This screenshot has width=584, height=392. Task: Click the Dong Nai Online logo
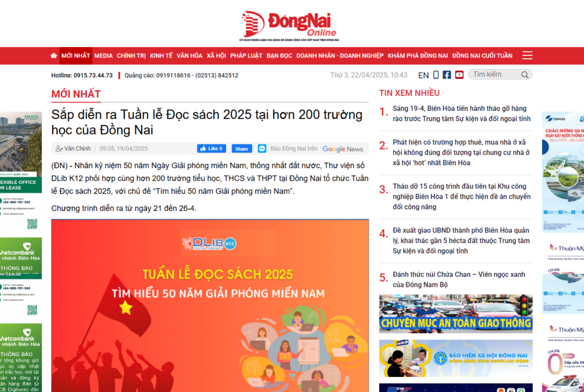coord(289,26)
